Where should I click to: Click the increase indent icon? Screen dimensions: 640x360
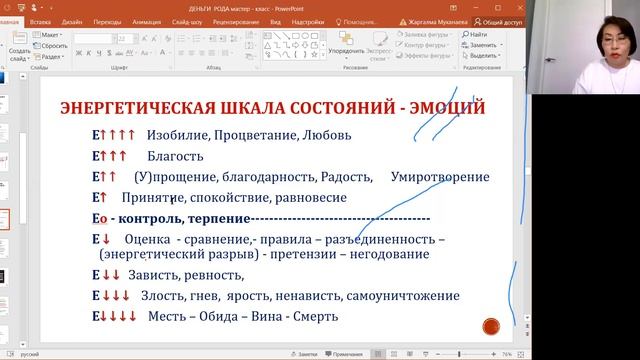[222, 39]
